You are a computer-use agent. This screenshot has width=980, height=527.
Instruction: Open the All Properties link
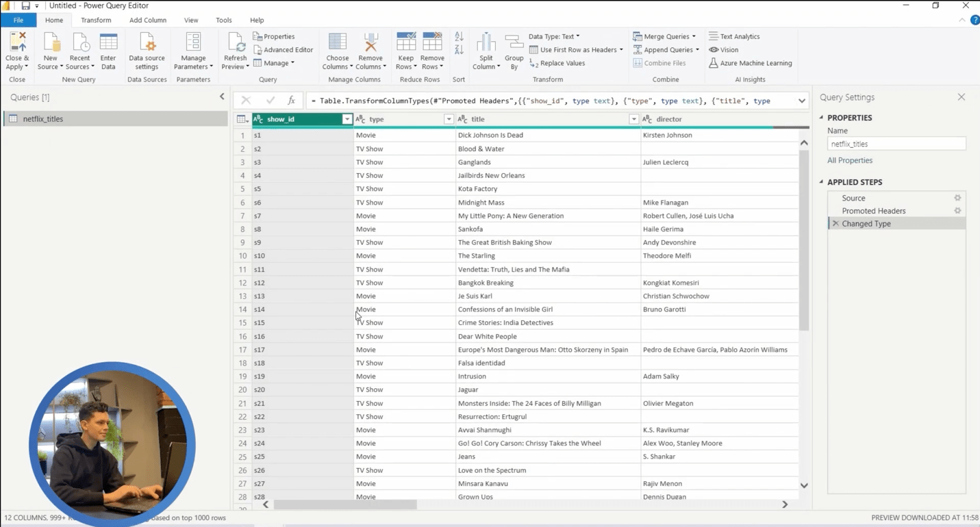(x=850, y=160)
